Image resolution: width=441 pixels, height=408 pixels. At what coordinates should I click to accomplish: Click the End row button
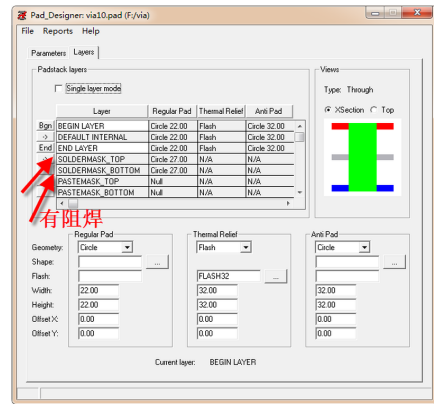pos(45,148)
